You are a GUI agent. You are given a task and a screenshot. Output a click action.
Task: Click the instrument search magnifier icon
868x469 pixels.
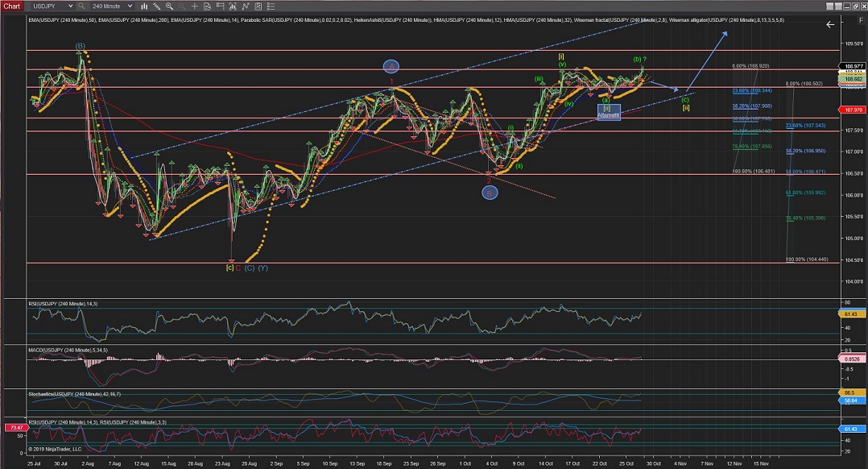[81, 6]
